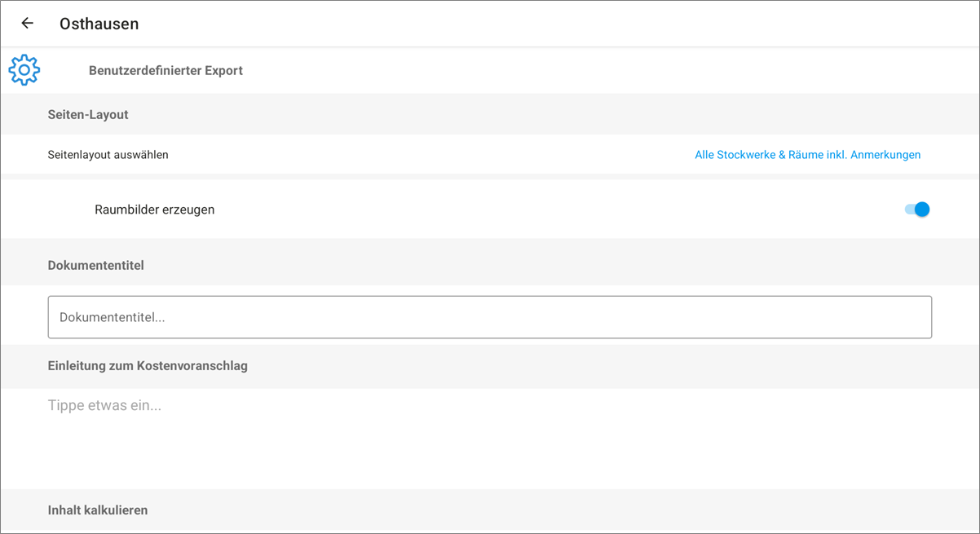980x534 pixels.
Task: Select the 'Seitenlayout auswählen' row label
Action: coord(108,155)
